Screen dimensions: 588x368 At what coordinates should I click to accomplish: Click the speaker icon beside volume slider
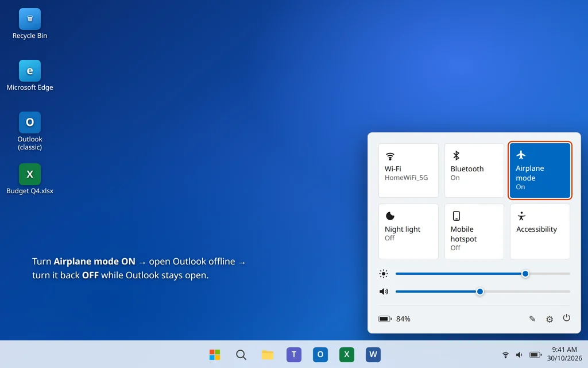point(384,292)
